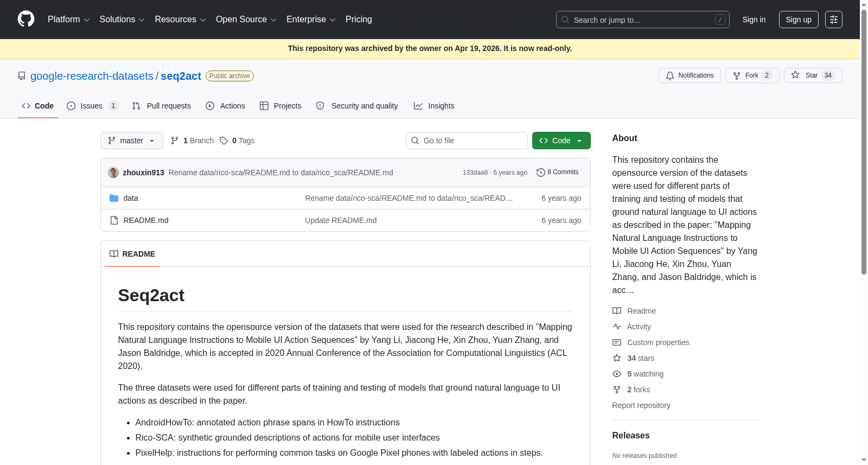
Task: Open the seq2act repository name link
Action: tap(181, 76)
